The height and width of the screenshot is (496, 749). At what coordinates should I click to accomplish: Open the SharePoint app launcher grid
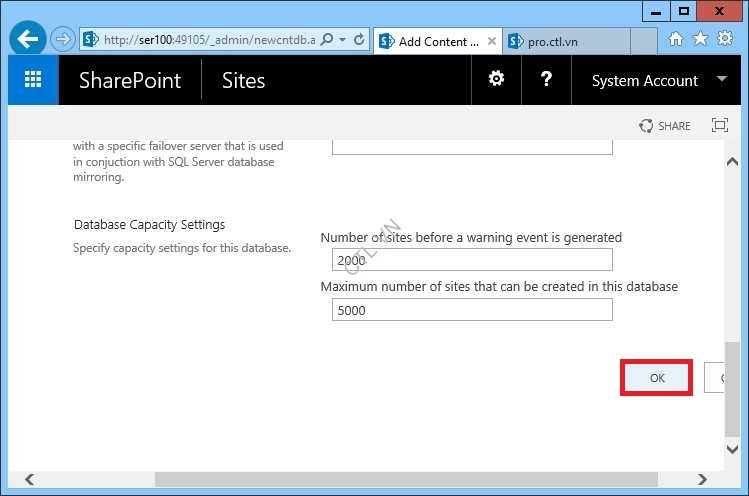coord(33,79)
